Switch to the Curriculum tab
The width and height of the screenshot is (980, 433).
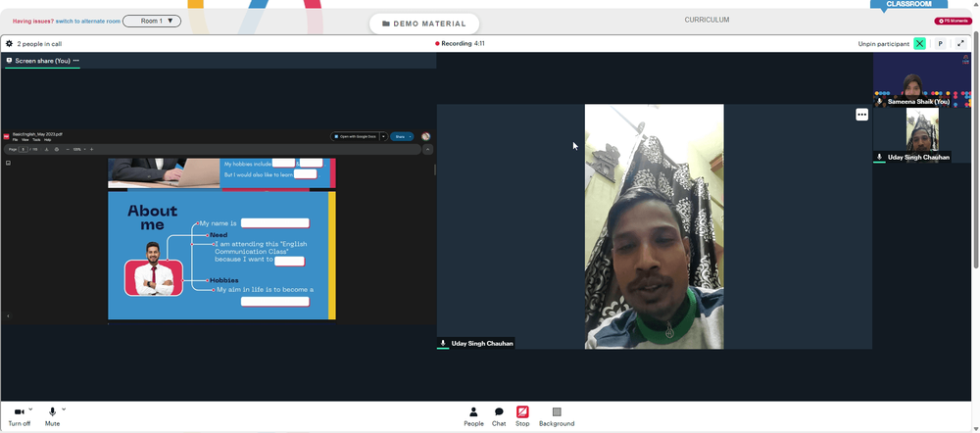[707, 20]
